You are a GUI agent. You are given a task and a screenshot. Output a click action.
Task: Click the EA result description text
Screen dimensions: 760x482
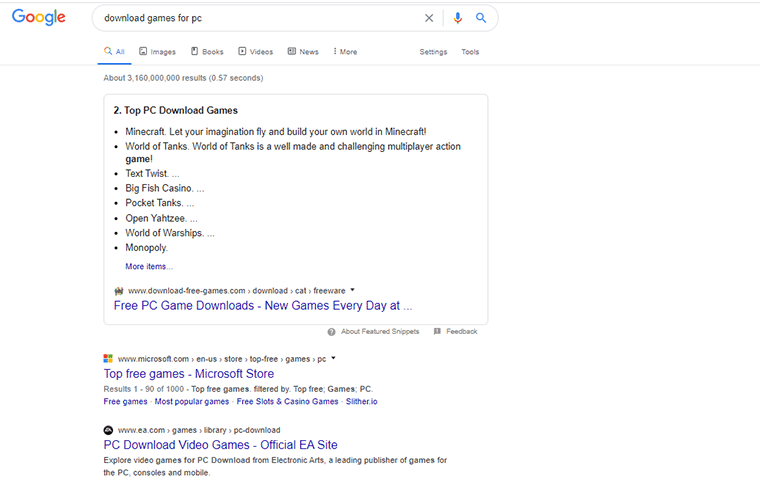click(x=275, y=466)
